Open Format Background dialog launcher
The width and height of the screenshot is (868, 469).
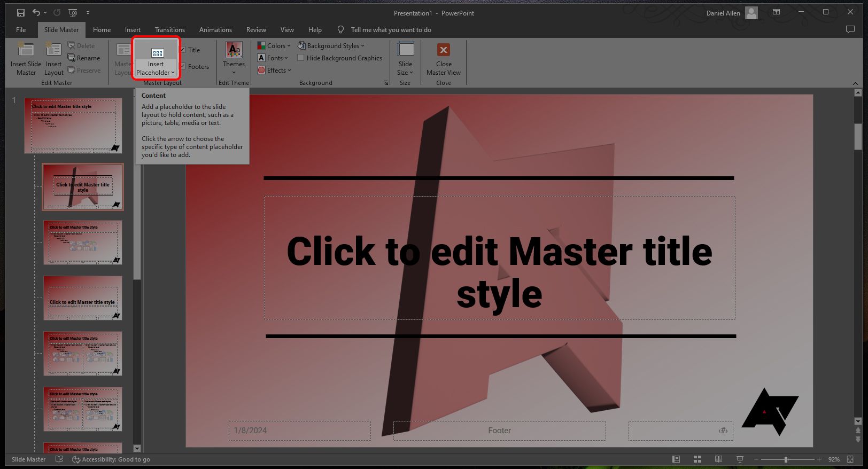click(386, 83)
